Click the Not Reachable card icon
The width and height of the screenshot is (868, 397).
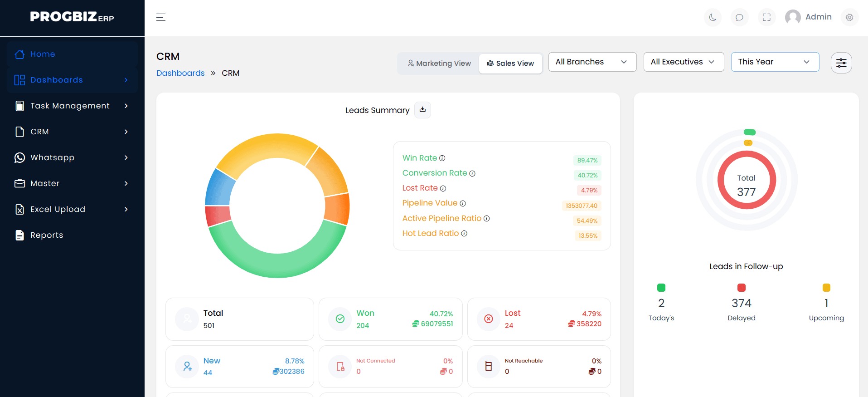pyautogui.click(x=489, y=367)
